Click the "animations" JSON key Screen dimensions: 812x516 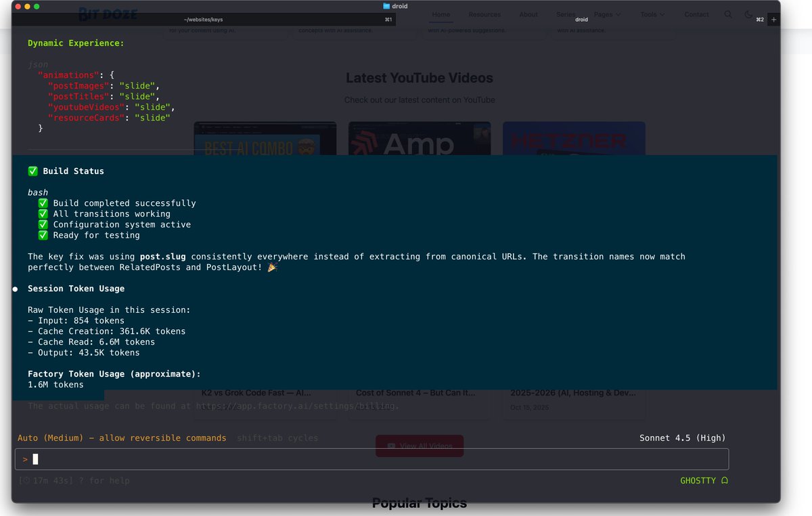[x=68, y=75]
